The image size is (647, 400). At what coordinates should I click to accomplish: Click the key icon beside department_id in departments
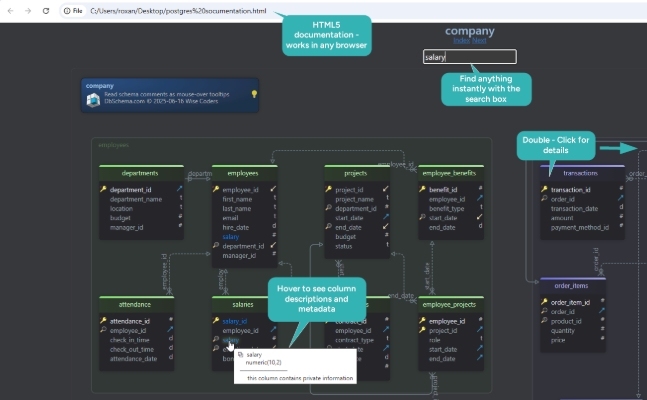click(103, 188)
